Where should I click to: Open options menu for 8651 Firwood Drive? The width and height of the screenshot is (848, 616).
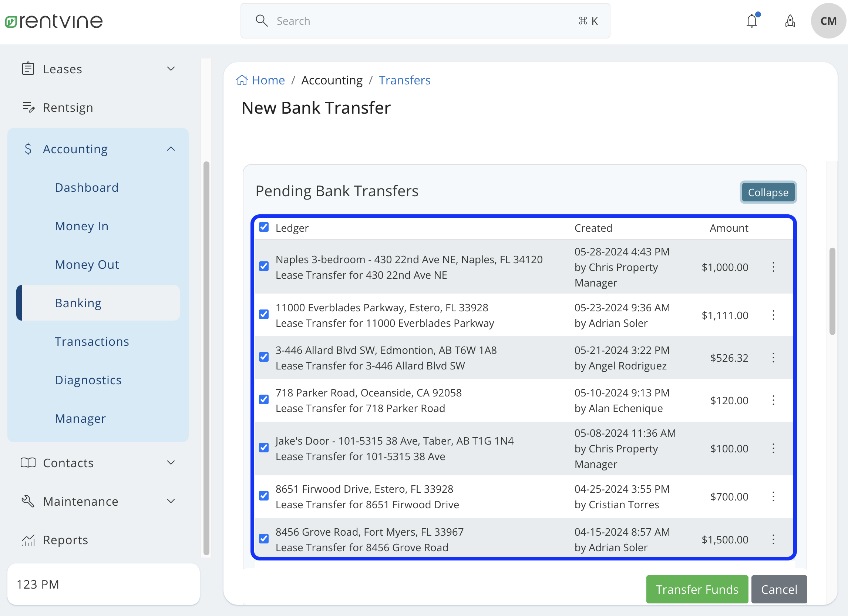[x=774, y=496]
